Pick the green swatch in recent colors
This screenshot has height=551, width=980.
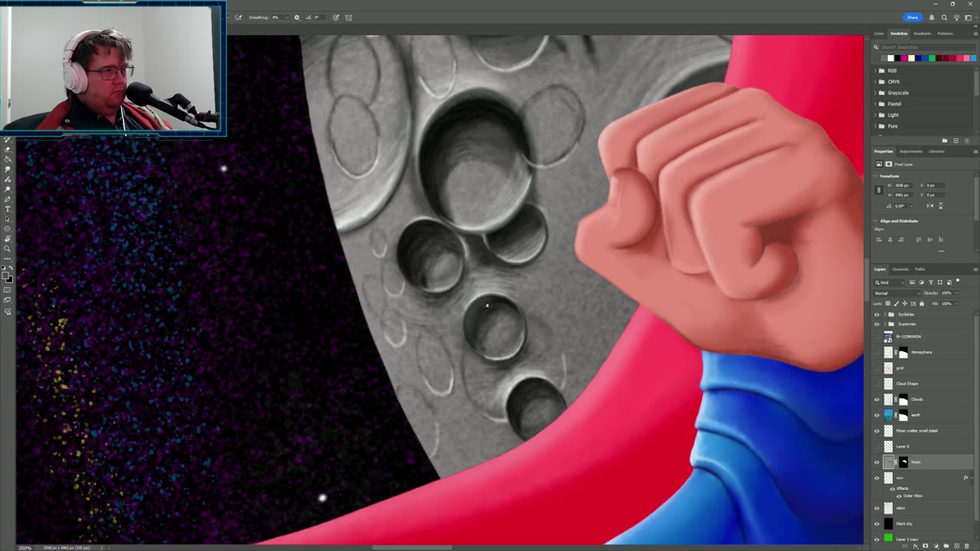coord(932,58)
